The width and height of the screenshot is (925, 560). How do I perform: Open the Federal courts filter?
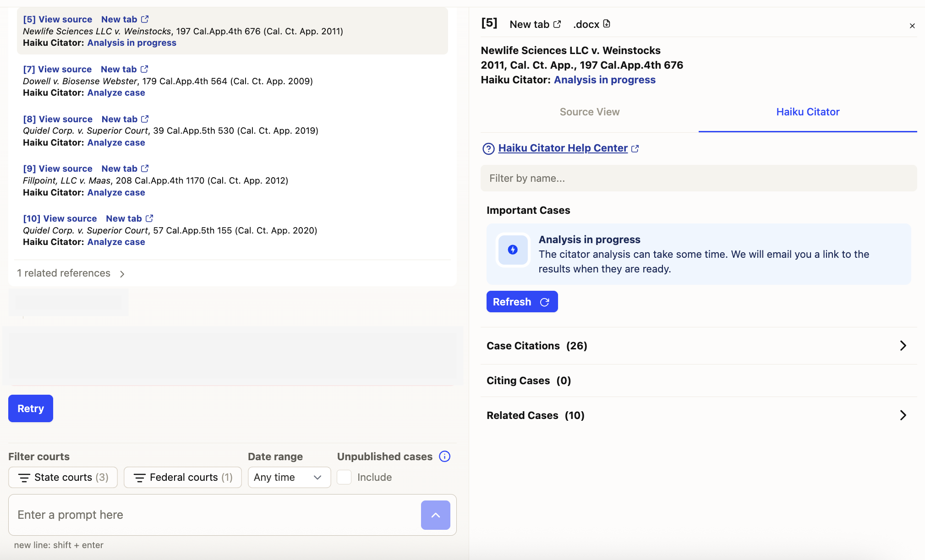click(x=183, y=477)
